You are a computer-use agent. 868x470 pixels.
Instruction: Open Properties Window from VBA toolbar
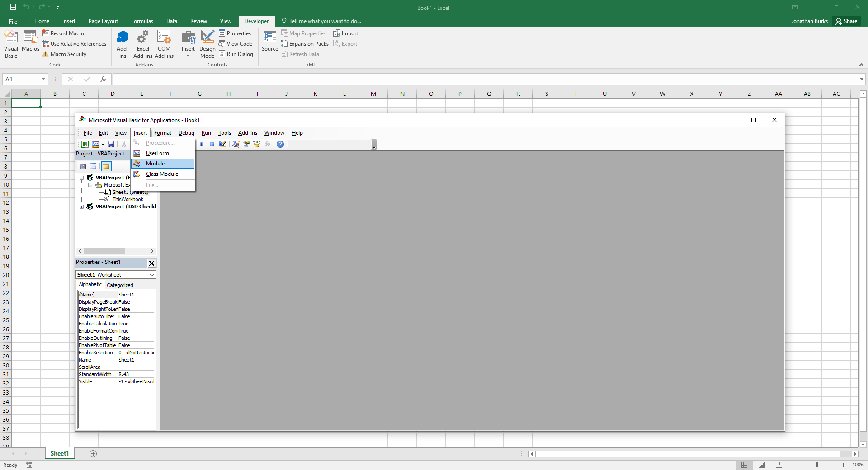(246, 144)
